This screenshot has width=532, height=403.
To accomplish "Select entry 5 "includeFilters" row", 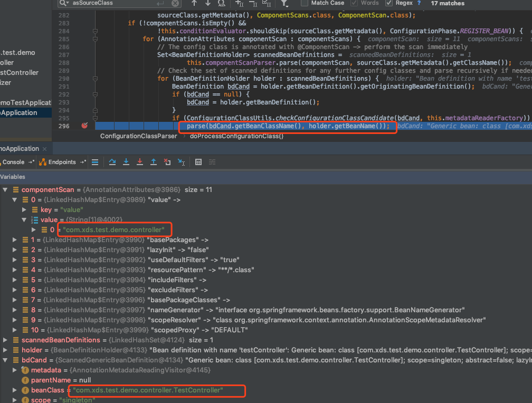I will (266, 280).
